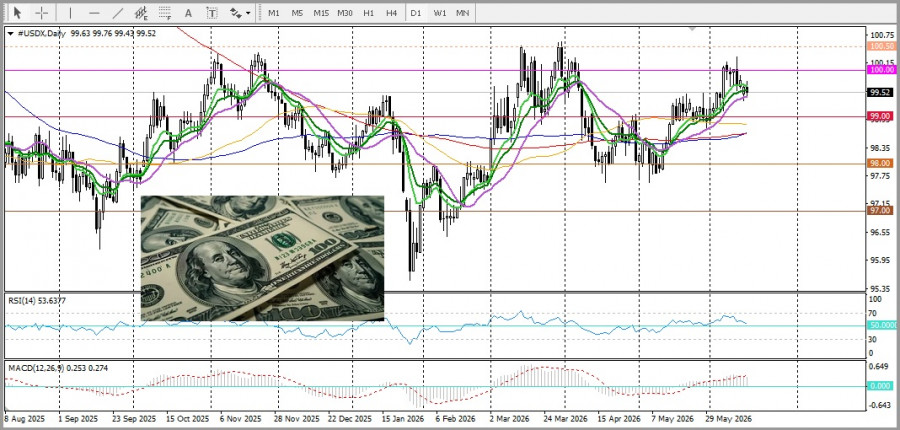The height and width of the screenshot is (430, 900).
Task: Activate the crosshair tool
Action: click(41, 12)
